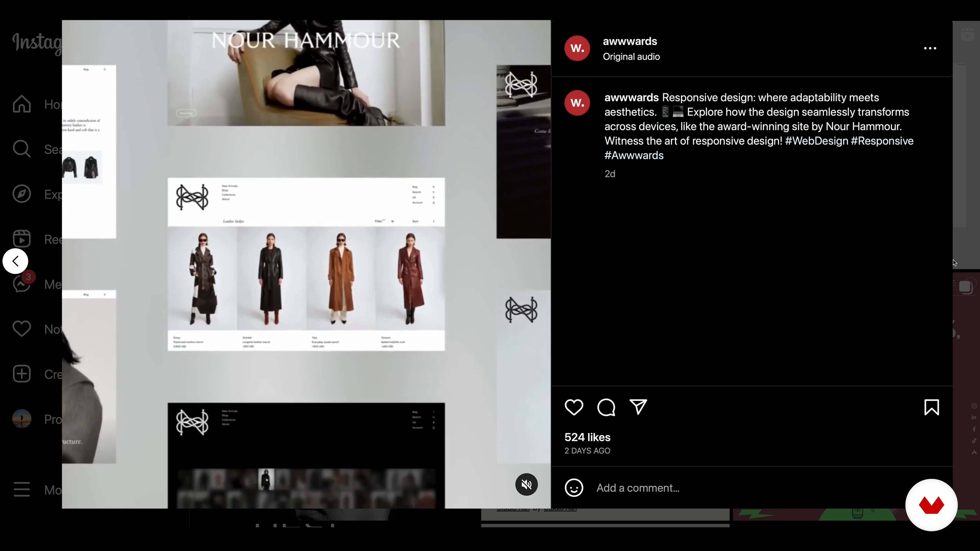Open emoji picker in comment box

574,488
